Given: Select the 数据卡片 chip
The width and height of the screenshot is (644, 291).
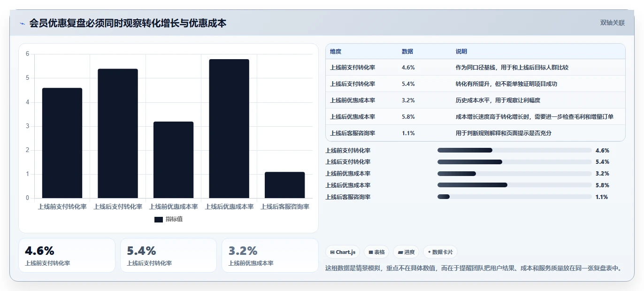Looking at the screenshot, I should (x=440, y=252).
